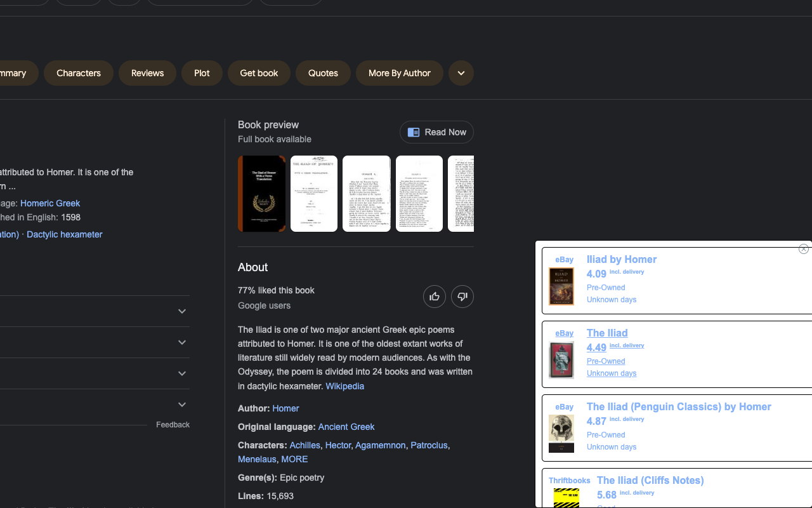Expand the third collapsed accordion row

coord(95,373)
